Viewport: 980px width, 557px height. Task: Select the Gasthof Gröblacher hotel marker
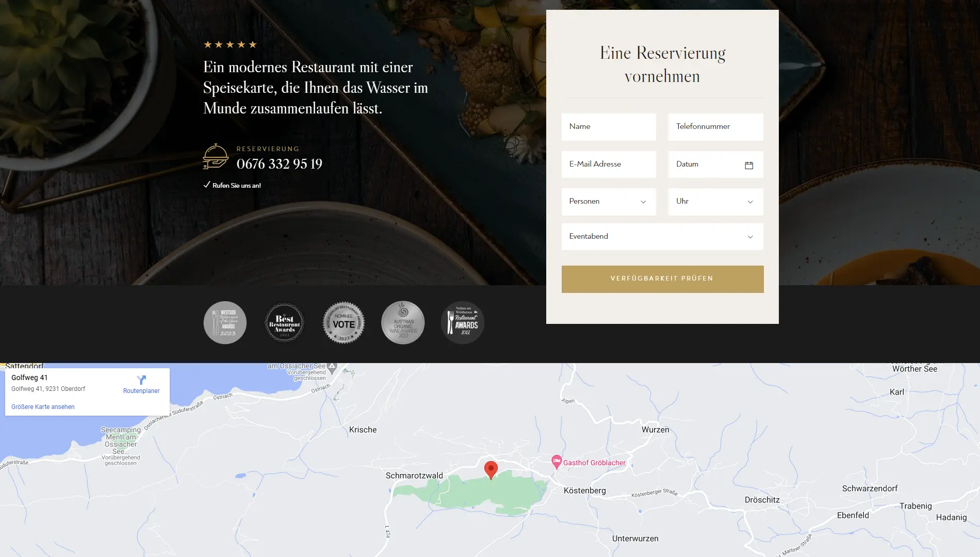[556, 462]
